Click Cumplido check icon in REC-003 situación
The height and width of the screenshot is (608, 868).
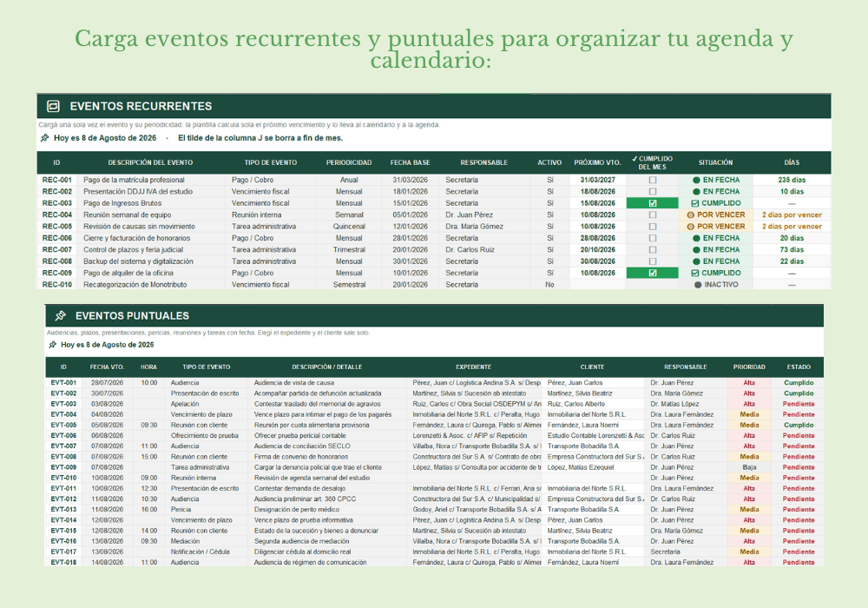pos(695,203)
